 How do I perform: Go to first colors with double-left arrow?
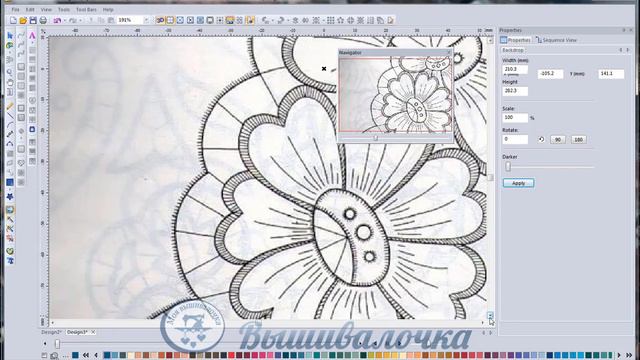pyautogui.click(x=86, y=356)
